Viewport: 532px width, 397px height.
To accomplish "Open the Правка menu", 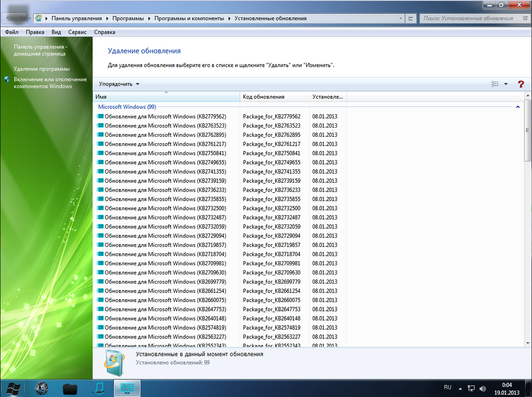I will 35,32.
